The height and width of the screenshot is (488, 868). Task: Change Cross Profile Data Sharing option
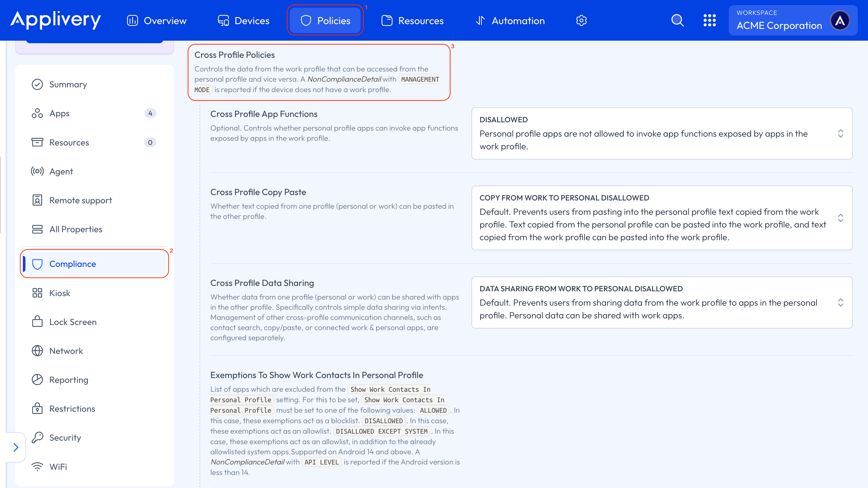click(661, 302)
